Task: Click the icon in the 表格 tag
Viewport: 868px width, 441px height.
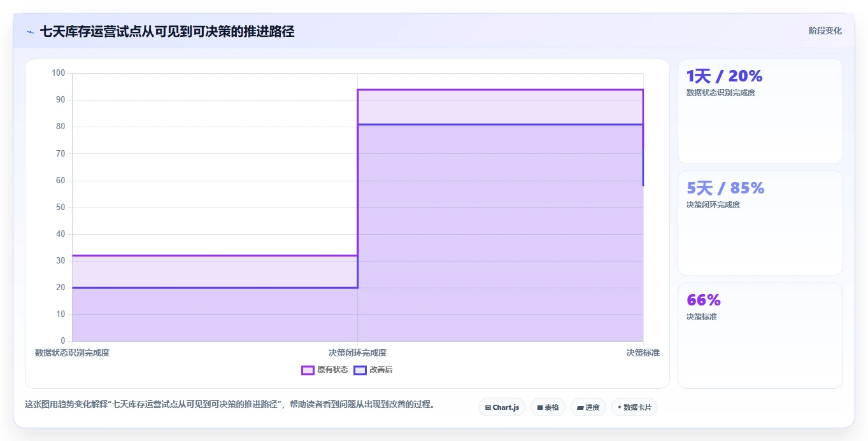Action: 540,407
